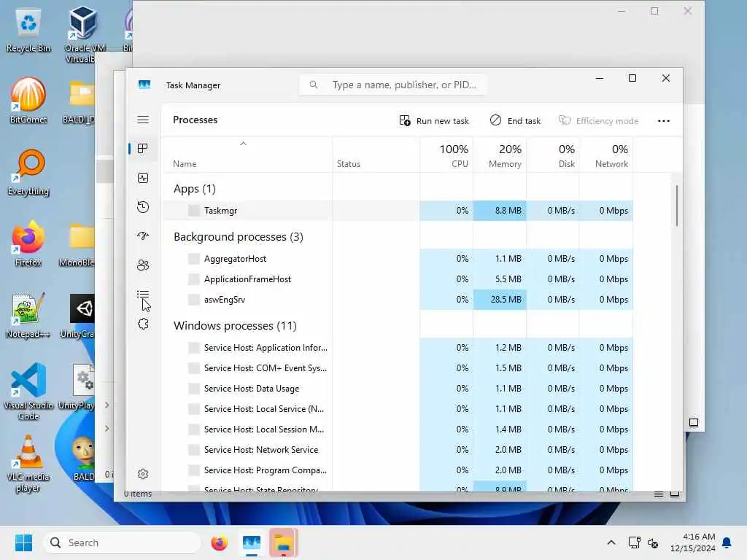Click the 28.5 MB memory value
This screenshot has width=747, height=560.
tap(506, 300)
